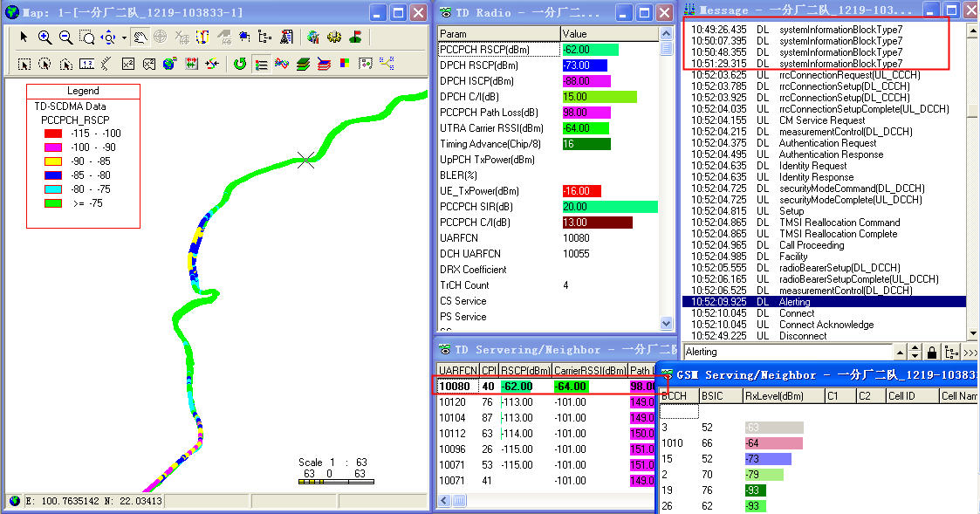
Task: Choose the rectangle selection tool
Action: point(24,64)
